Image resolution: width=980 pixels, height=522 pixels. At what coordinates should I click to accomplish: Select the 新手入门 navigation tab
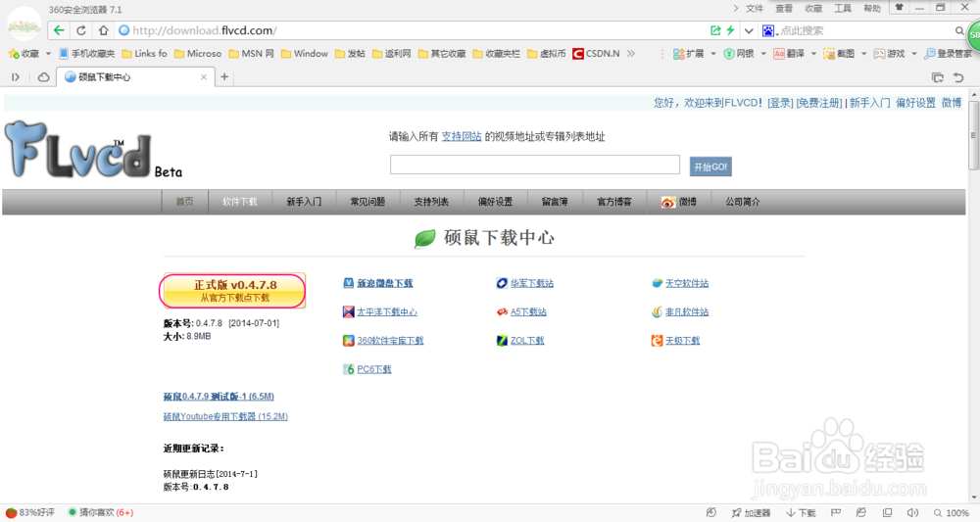[x=304, y=202]
